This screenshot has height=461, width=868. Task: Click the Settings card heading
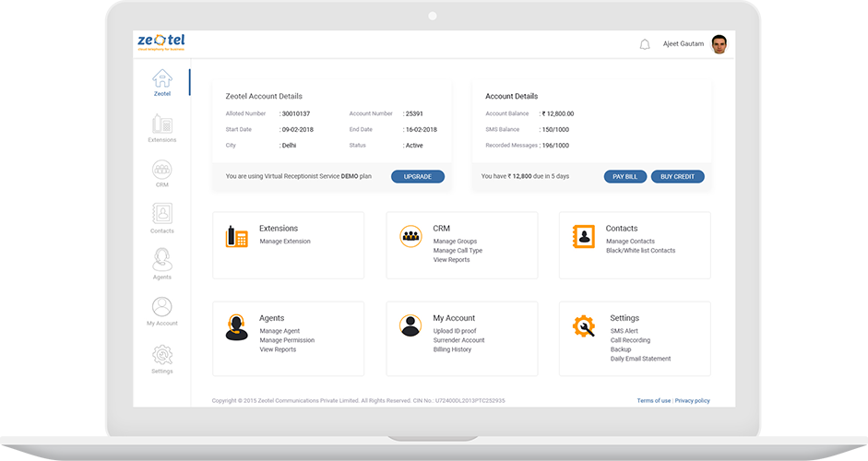point(624,318)
